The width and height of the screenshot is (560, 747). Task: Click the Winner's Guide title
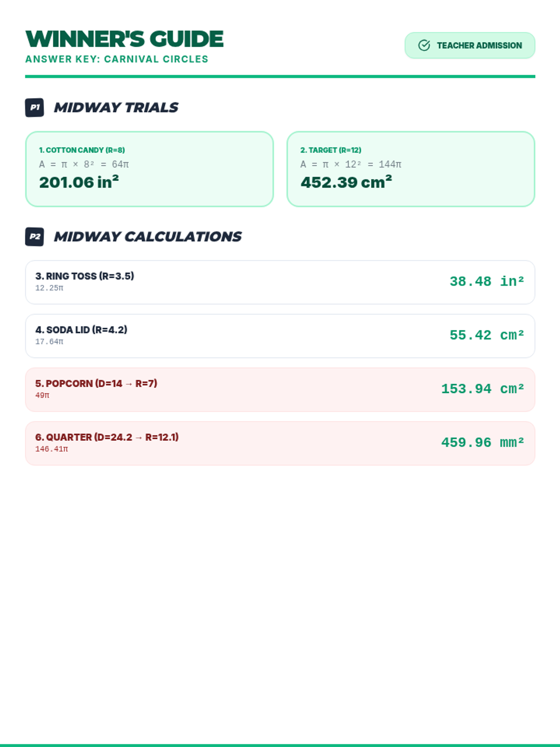coord(125,39)
